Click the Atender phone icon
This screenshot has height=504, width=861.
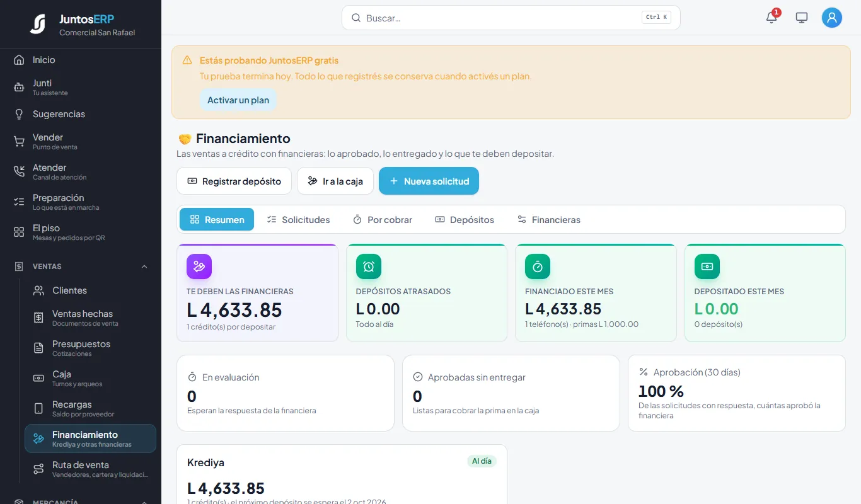(x=19, y=172)
